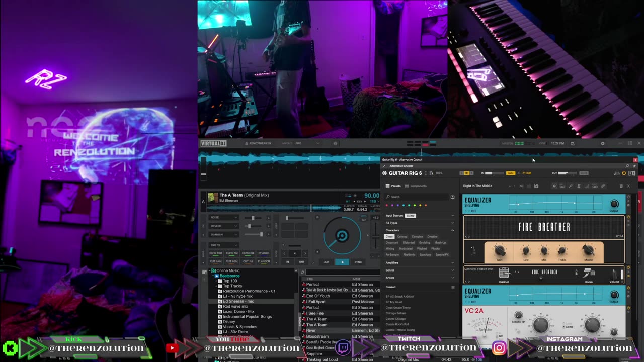Viewport: 644px width, 362px height.
Task: Open VirtualDJ settings gear icon
Action: 603,143
